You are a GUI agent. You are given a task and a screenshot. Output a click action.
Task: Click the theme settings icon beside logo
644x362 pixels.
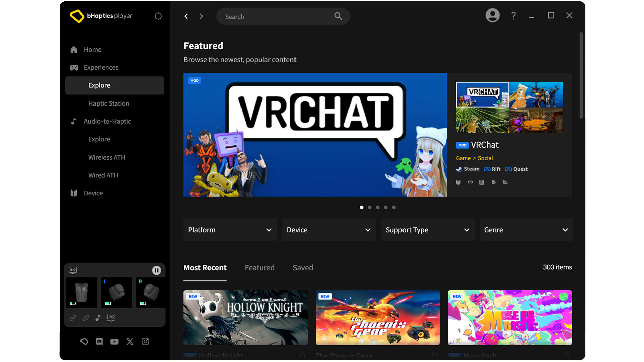(x=158, y=16)
